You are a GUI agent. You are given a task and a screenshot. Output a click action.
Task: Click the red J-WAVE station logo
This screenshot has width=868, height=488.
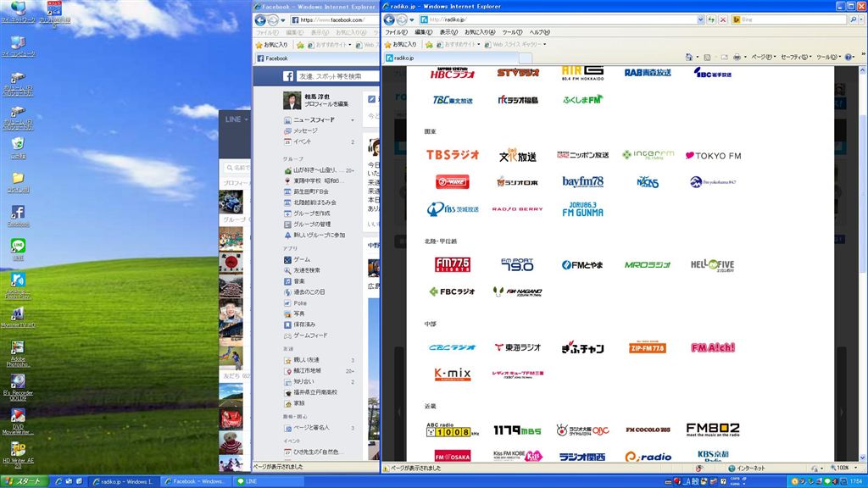(453, 181)
